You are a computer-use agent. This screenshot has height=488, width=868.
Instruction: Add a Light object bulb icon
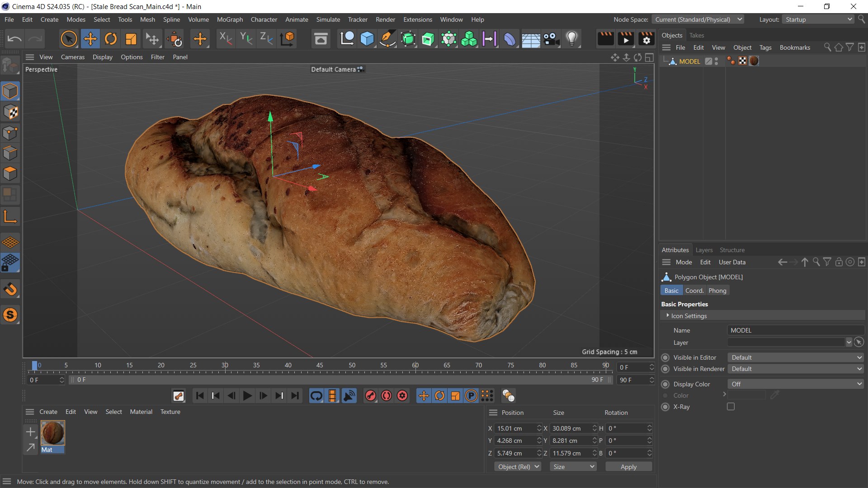coord(572,39)
